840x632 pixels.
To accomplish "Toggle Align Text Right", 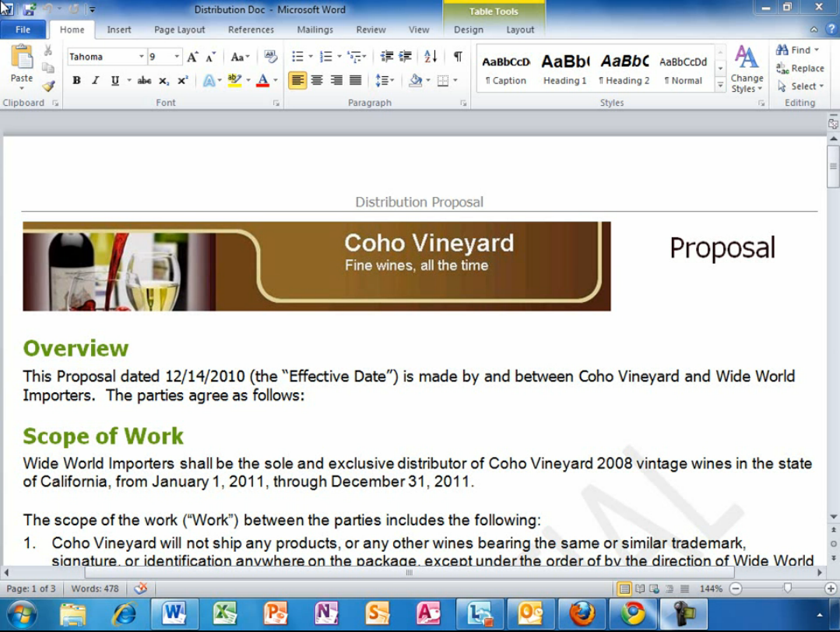I will tap(336, 81).
